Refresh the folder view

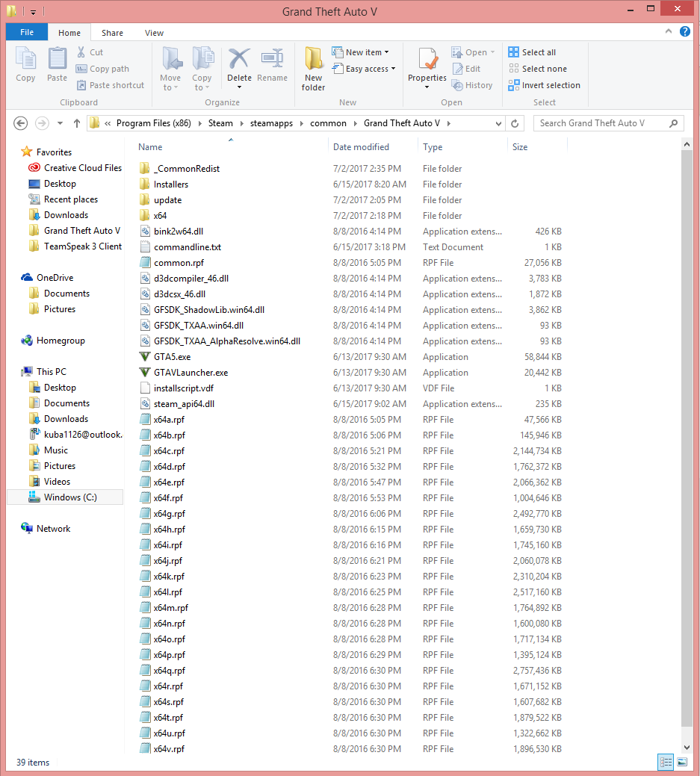click(515, 123)
